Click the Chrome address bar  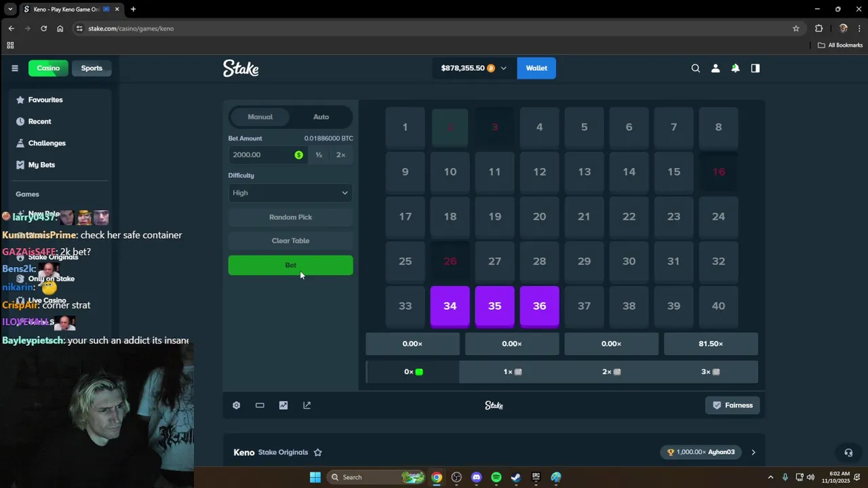point(434,28)
